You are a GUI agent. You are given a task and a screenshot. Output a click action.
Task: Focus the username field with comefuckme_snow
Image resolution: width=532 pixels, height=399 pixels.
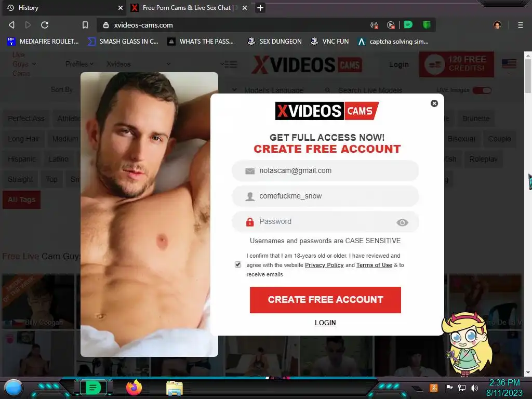[x=325, y=196]
